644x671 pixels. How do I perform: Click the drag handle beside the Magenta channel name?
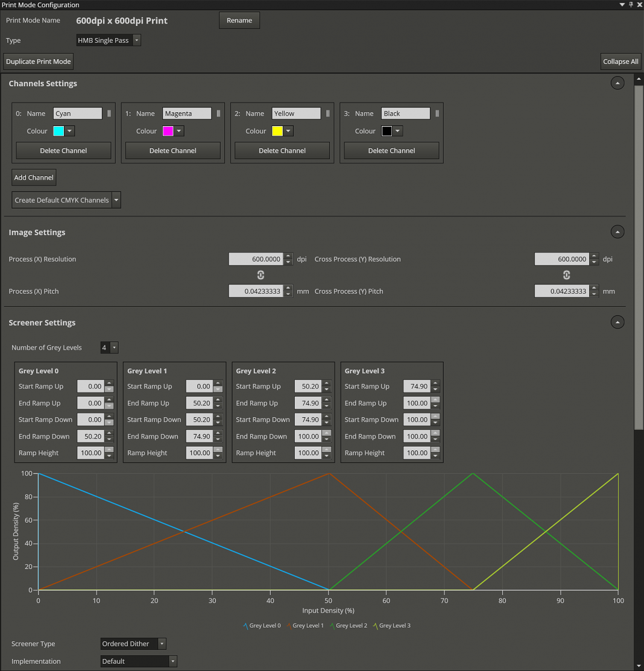coord(218,113)
